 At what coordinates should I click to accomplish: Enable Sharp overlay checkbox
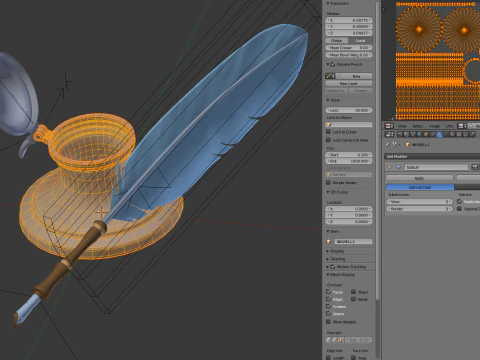(x=353, y=292)
